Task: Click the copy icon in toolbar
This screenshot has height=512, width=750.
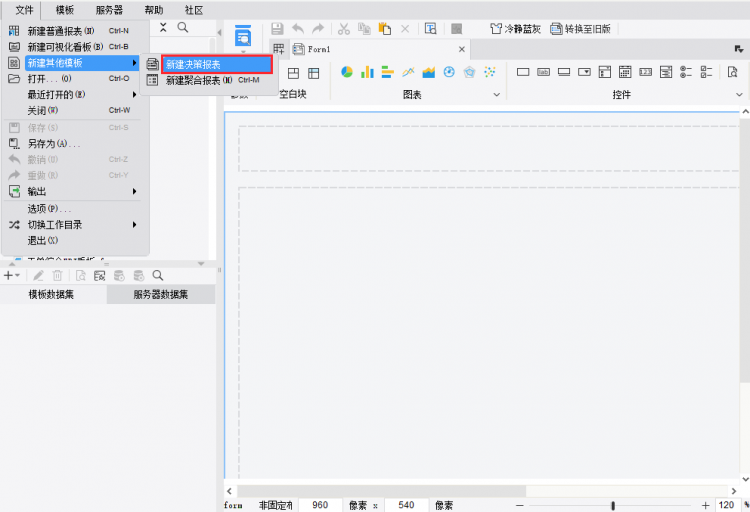Action: click(364, 29)
